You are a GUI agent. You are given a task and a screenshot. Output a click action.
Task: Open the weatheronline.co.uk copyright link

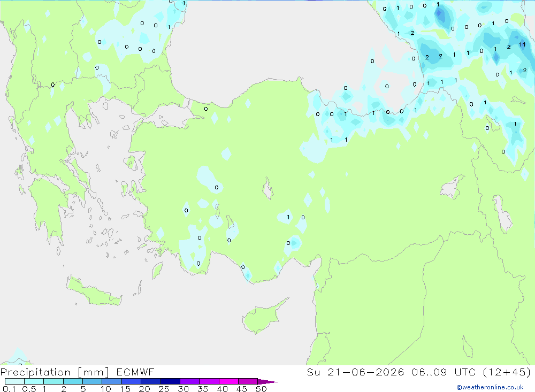(x=490, y=387)
